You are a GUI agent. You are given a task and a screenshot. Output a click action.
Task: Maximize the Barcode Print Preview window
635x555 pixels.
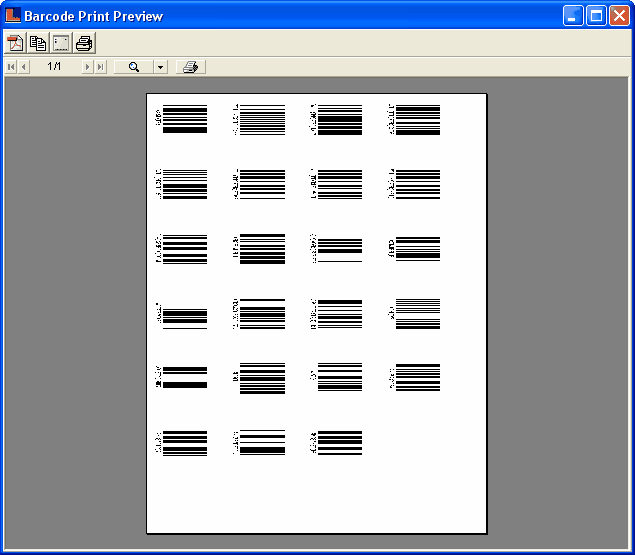(x=596, y=16)
